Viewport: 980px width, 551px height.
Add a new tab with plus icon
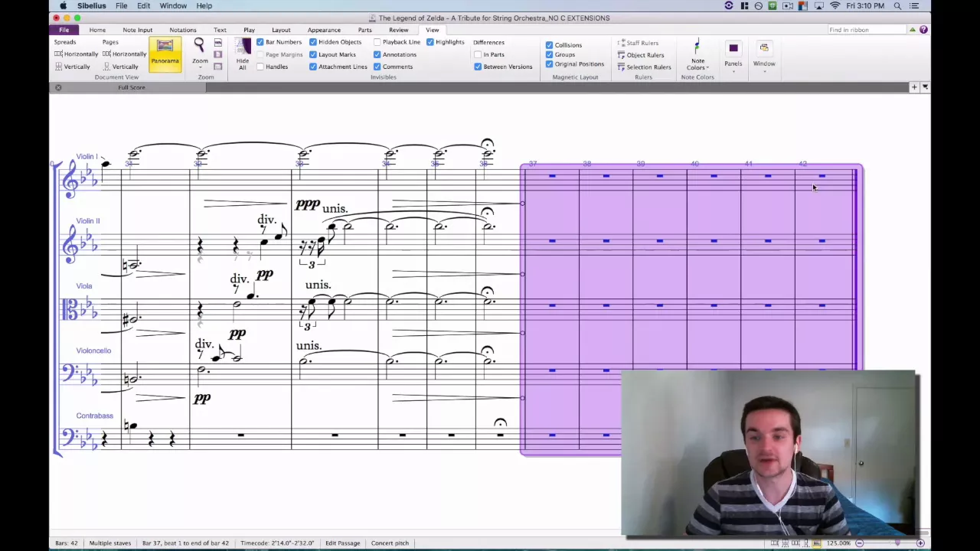tap(914, 87)
